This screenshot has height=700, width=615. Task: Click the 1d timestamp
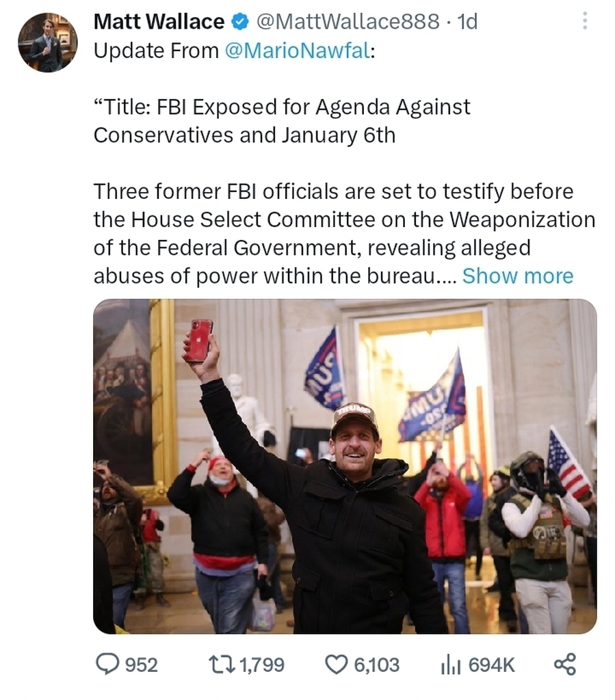467,21
